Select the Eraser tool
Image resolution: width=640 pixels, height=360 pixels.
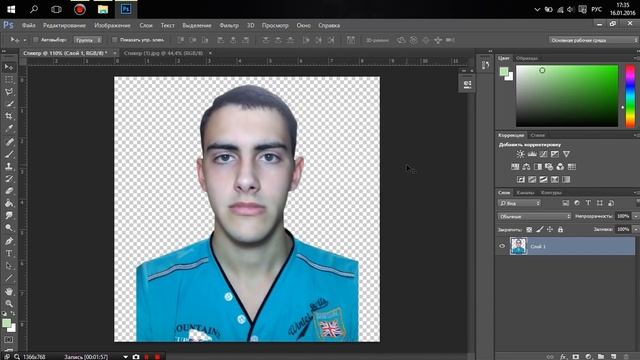[9, 191]
